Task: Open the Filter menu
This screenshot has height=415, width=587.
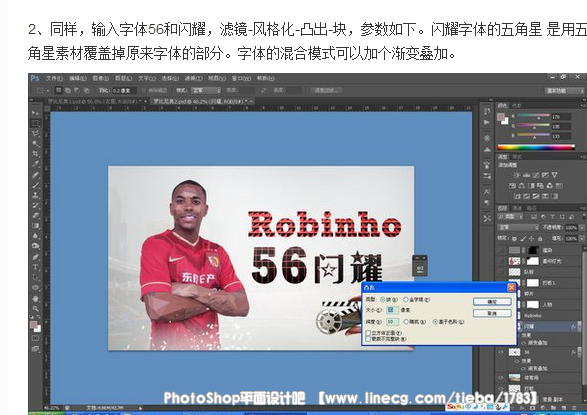Action: point(193,78)
